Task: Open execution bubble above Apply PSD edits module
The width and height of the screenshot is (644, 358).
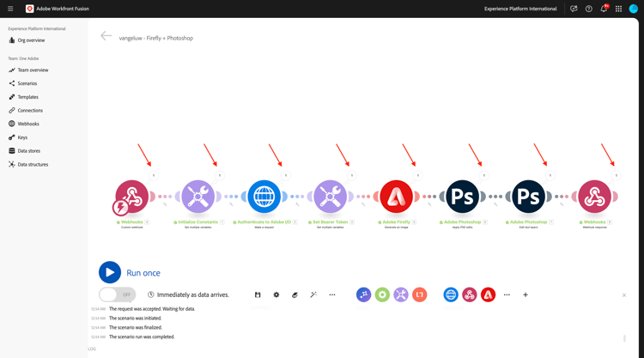Action: coord(484,175)
